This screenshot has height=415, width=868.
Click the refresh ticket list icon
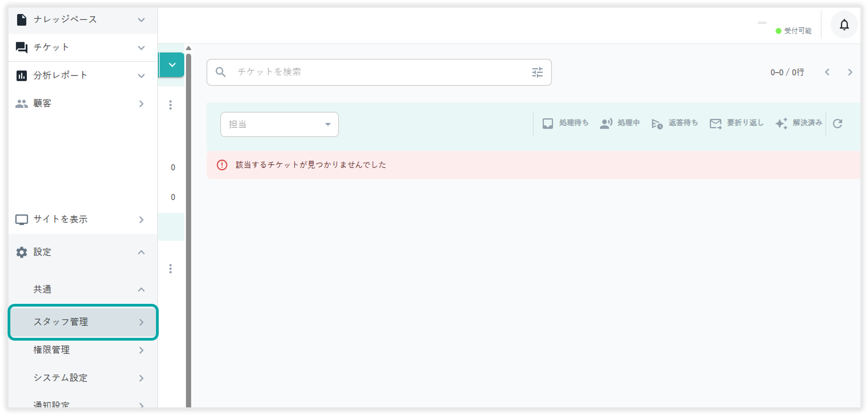(838, 124)
